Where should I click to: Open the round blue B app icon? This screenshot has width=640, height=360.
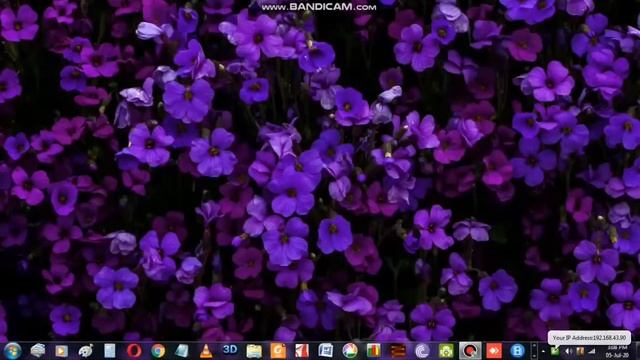[x=517, y=351]
